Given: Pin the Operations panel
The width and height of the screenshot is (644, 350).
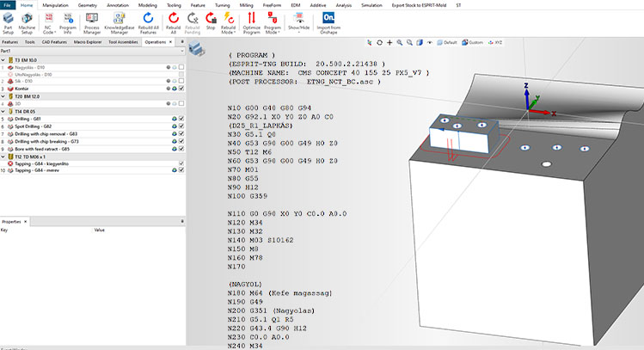Looking at the screenshot, I should (182, 42).
